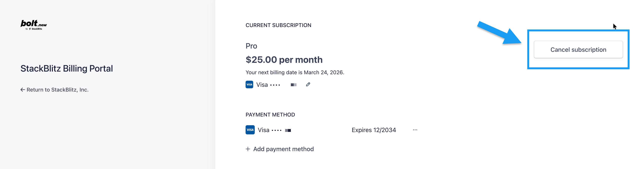Click the Visa logo under Current Subscription

249,85
